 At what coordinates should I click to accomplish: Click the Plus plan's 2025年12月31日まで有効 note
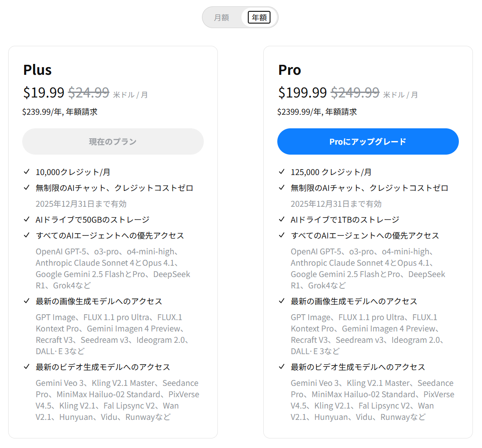coord(81,204)
